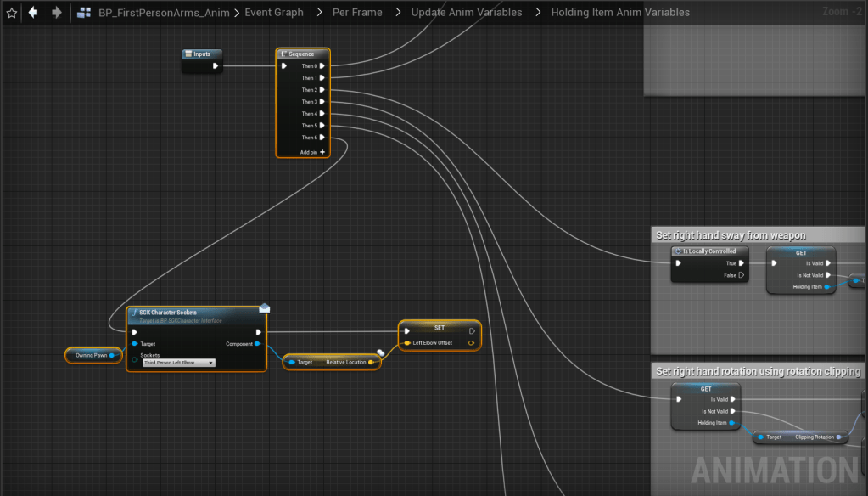Click the bookmark star icon

(x=11, y=13)
